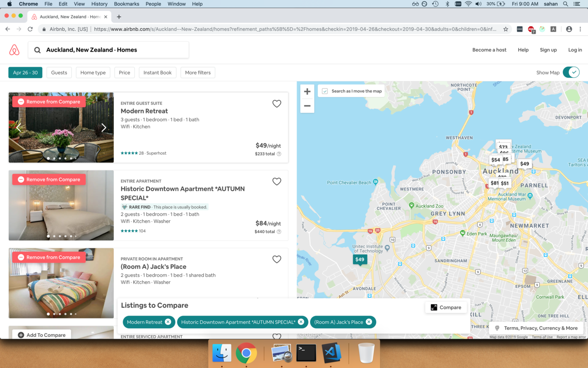Toggle off Show Map
This screenshot has height=368, width=588.
click(x=571, y=72)
